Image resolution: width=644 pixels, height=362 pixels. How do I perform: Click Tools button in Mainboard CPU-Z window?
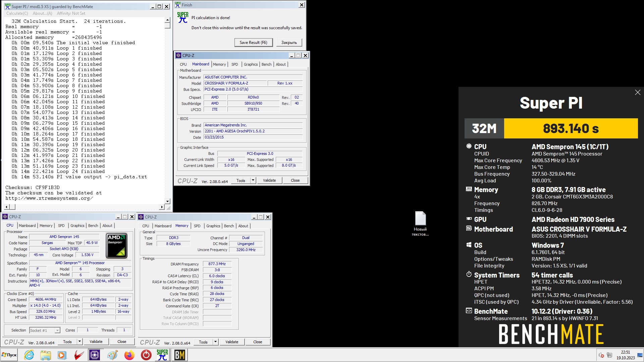click(241, 180)
